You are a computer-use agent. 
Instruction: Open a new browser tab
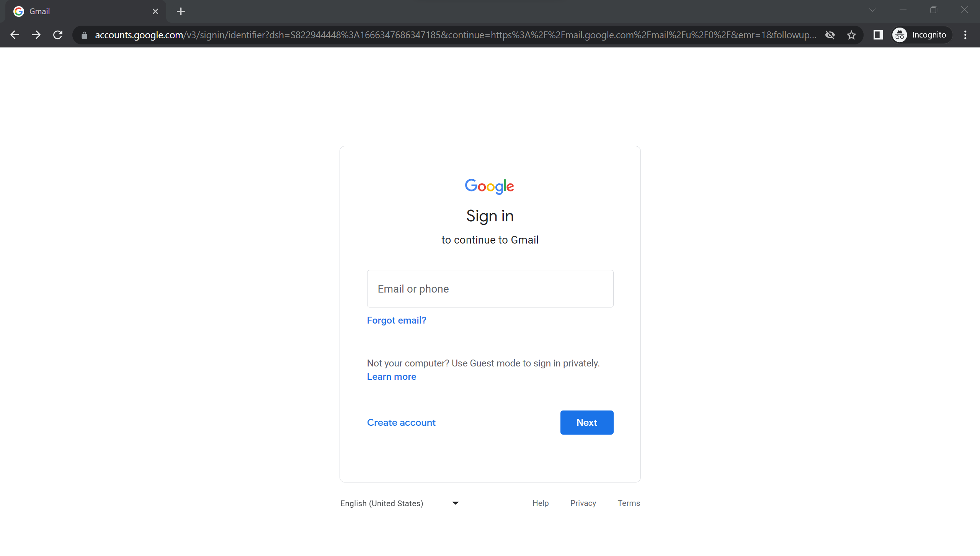(181, 11)
